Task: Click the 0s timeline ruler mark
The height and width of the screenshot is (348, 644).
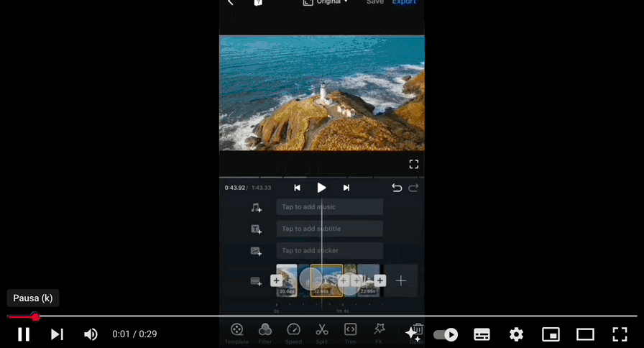Action: tap(277, 311)
